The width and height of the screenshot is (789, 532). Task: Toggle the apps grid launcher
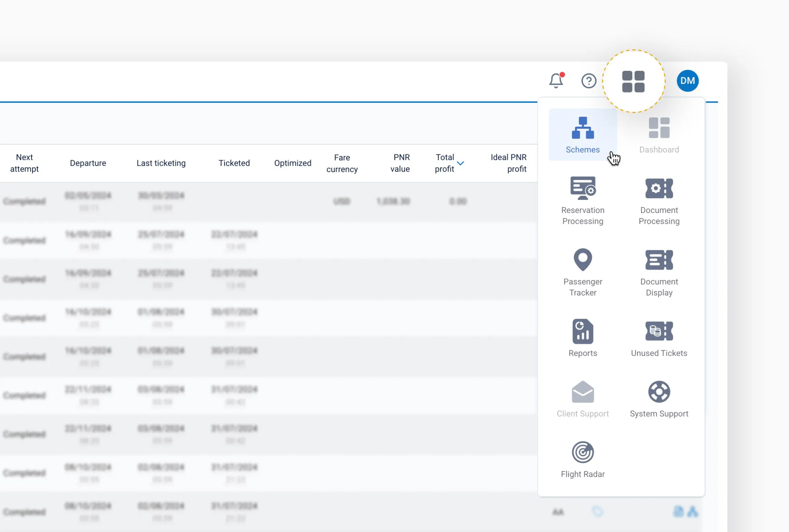(633, 81)
